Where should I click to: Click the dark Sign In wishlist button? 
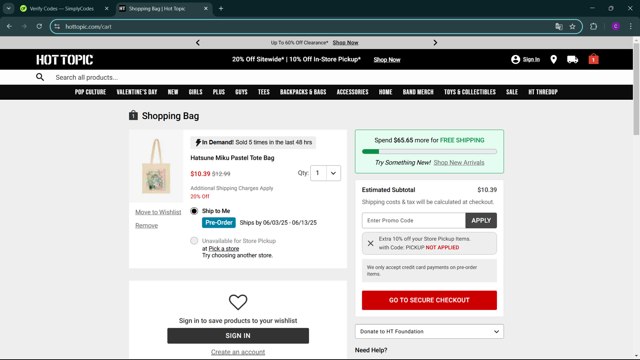(238, 336)
